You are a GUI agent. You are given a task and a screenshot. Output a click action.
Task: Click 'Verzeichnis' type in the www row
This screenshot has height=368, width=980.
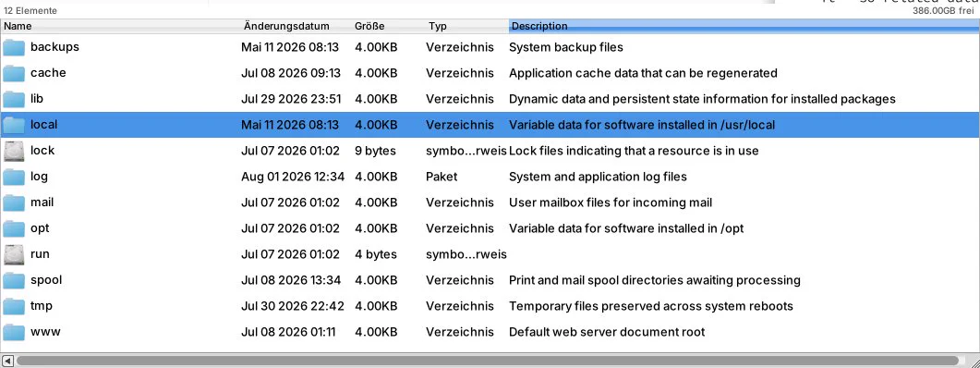click(x=460, y=332)
